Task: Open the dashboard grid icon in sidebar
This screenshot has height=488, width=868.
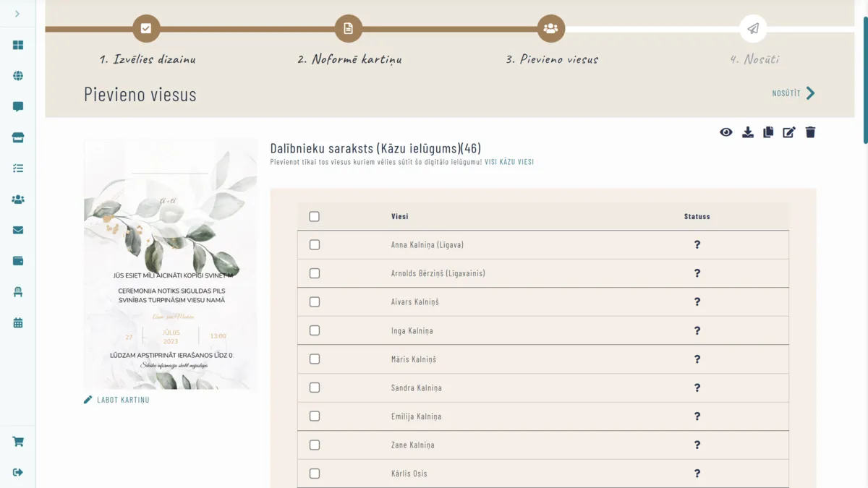Action: point(17,44)
